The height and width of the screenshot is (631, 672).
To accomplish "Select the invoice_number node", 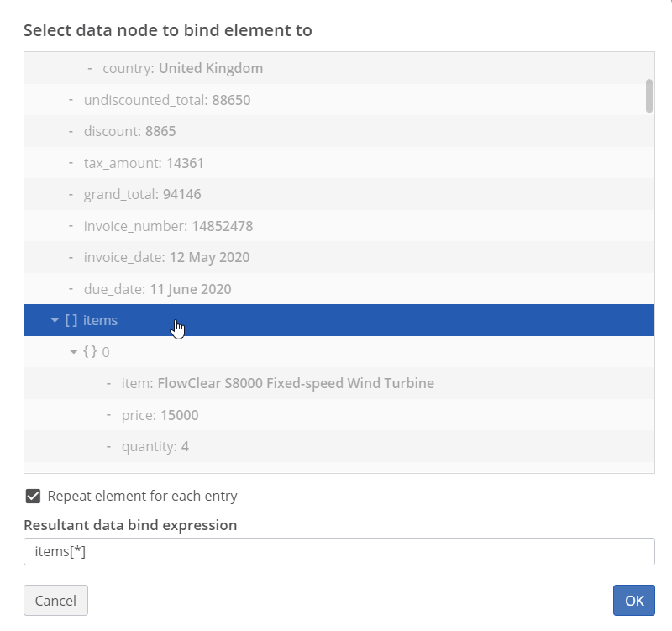I will 168,226.
